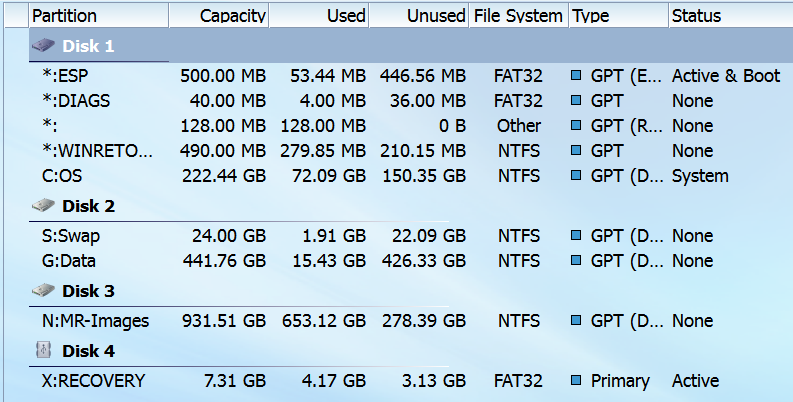Select the X:RECOVERY partition
Viewport: 793px width, 402px height.
tap(93, 381)
